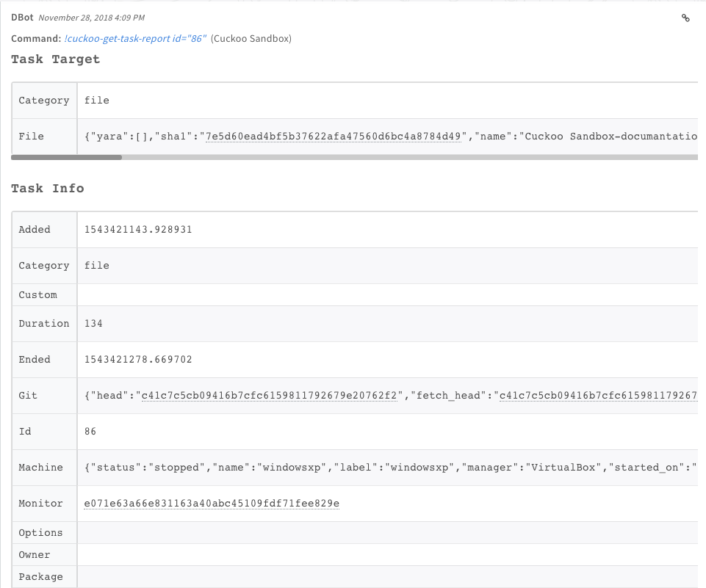Click the DBot author name
Viewport: 706px width, 588px height.
[23, 18]
